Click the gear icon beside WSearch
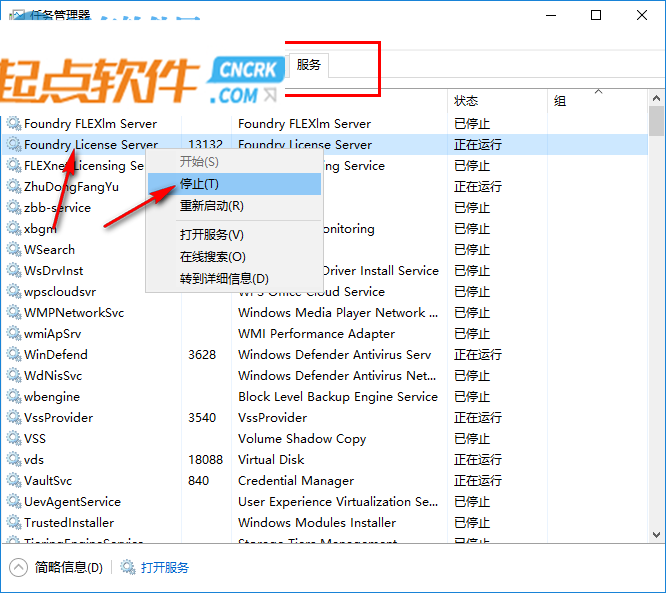Viewport: 666px width, 593px height. (x=14, y=249)
